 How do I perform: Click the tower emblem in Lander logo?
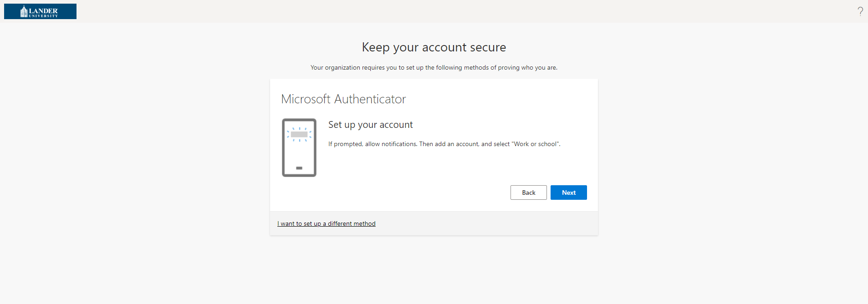(x=24, y=11)
